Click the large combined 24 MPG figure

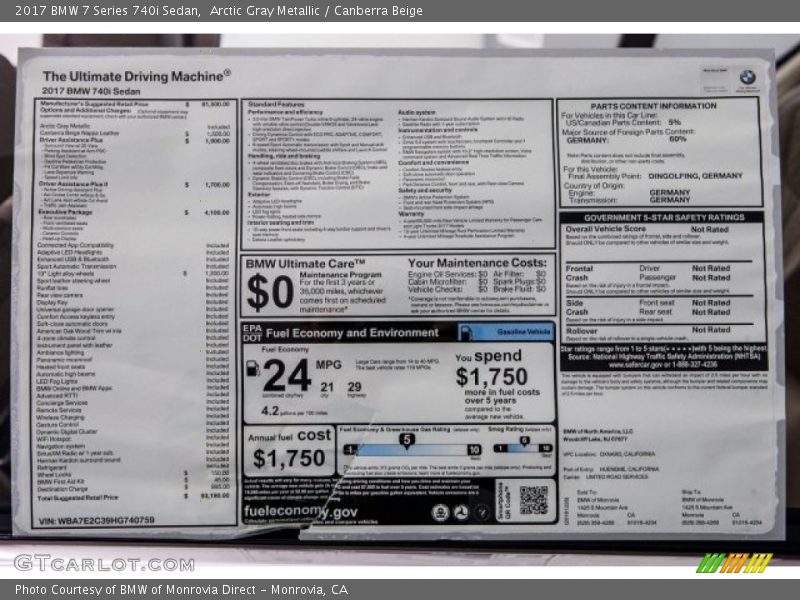[287, 375]
